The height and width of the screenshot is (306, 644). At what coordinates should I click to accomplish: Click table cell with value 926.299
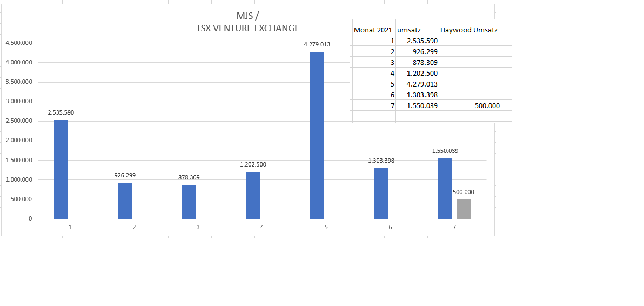[417, 52]
